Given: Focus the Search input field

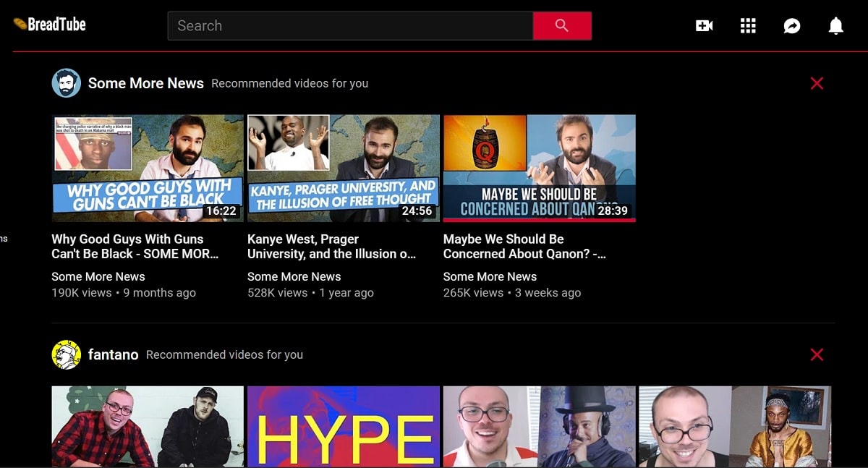Looking at the screenshot, I should pos(350,25).
